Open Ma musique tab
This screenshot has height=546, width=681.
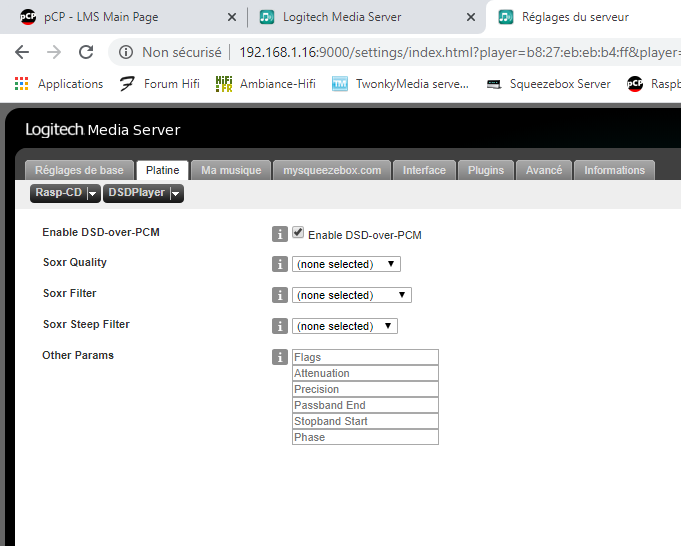click(231, 170)
